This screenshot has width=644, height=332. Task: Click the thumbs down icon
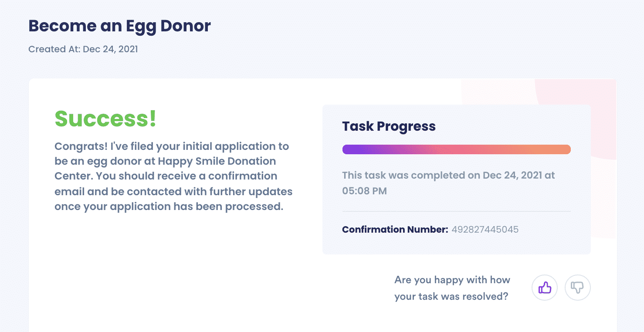click(578, 288)
